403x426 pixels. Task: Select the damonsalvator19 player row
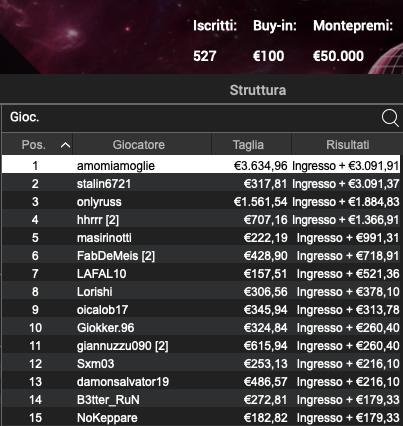tap(201, 382)
